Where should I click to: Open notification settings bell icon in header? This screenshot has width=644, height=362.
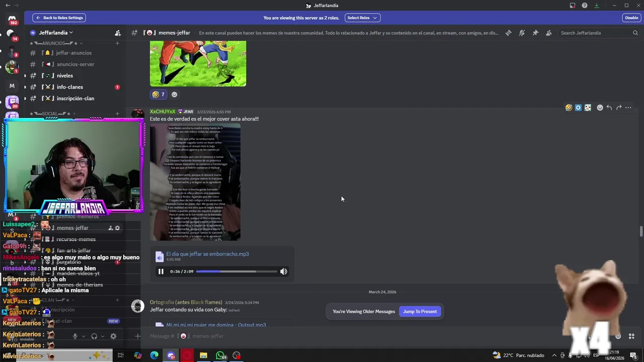click(x=522, y=33)
